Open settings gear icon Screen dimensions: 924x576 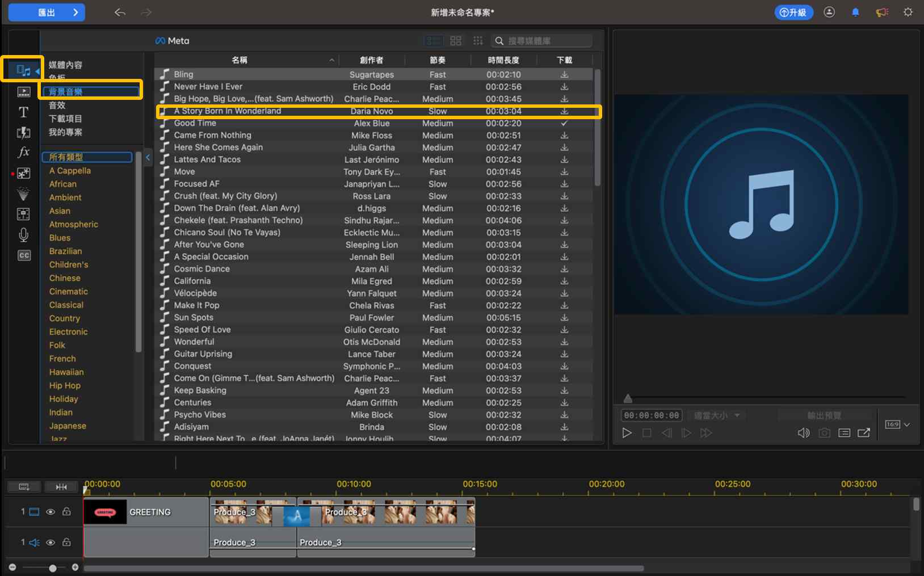point(908,12)
